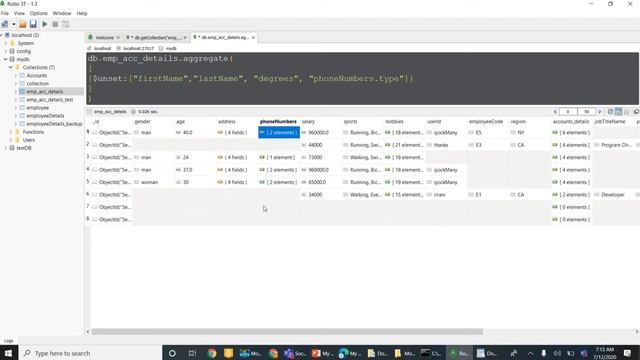Click the 'woman' gender cell in row 5
Image resolution: width=640 pixels, height=360 pixels.
click(153, 182)
